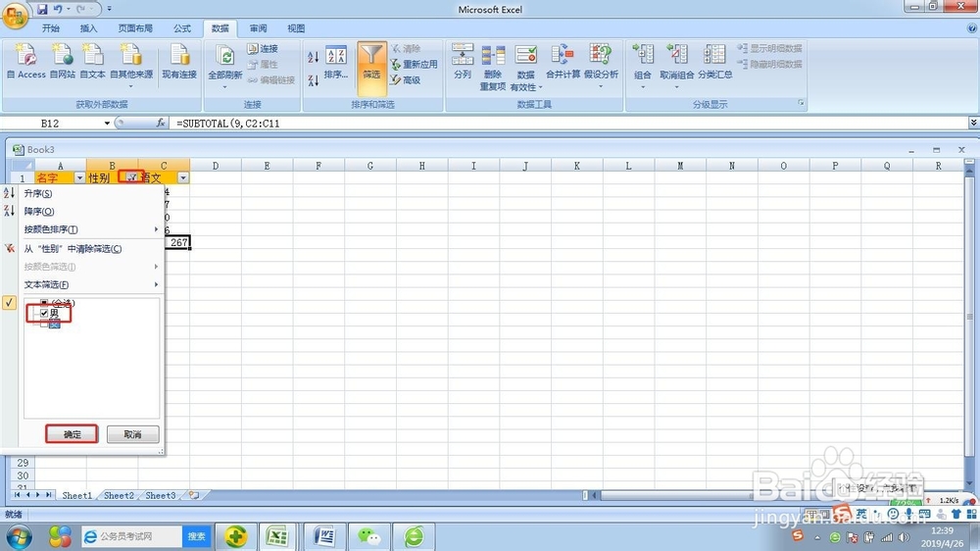Viewport: 980px width, 551px height.
Task: Click the formula bar input field
Action: point(568,124)
